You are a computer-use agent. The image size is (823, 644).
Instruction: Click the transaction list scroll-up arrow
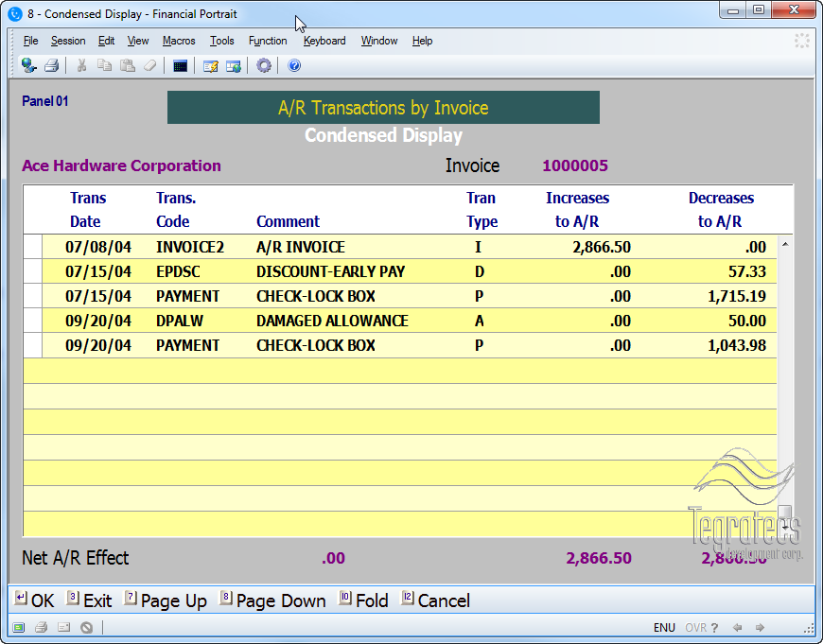(785, 244)
